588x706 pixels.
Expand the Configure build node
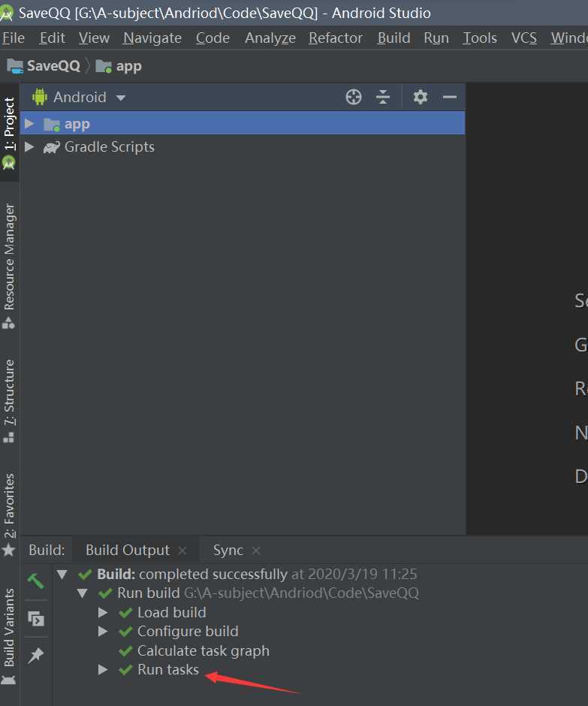tap(103, 631)
